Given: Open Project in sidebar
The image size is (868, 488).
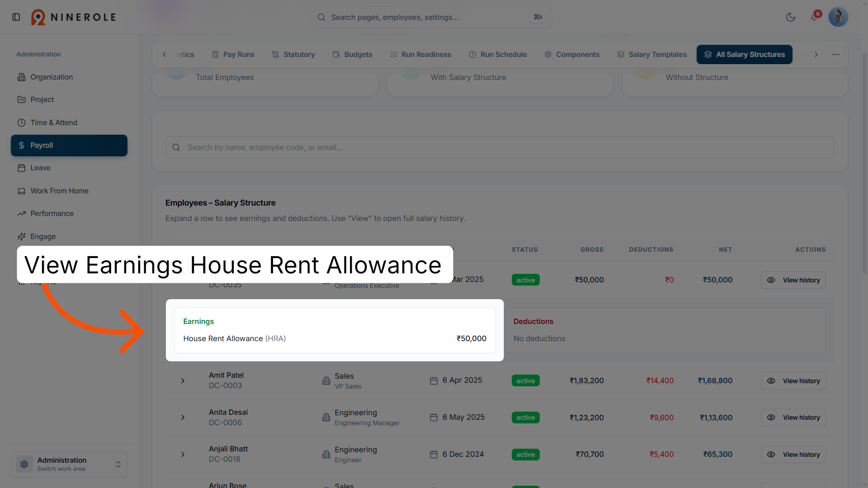Looking at the screenshot, I should tap(69, 99).
